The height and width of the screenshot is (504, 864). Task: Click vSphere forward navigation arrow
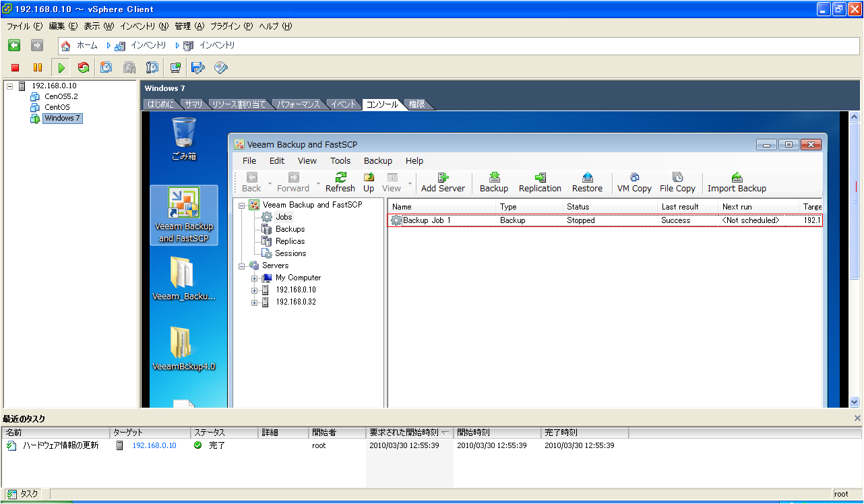click(37, 45)
